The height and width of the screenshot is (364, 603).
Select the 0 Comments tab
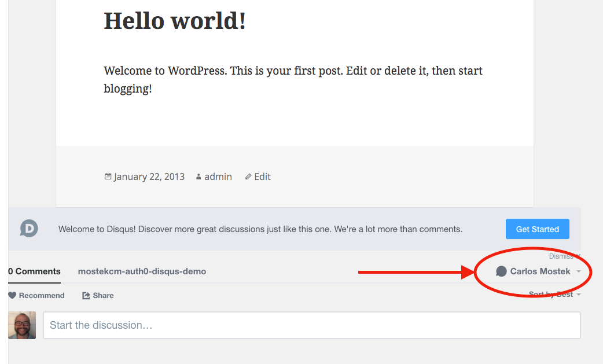34,271
